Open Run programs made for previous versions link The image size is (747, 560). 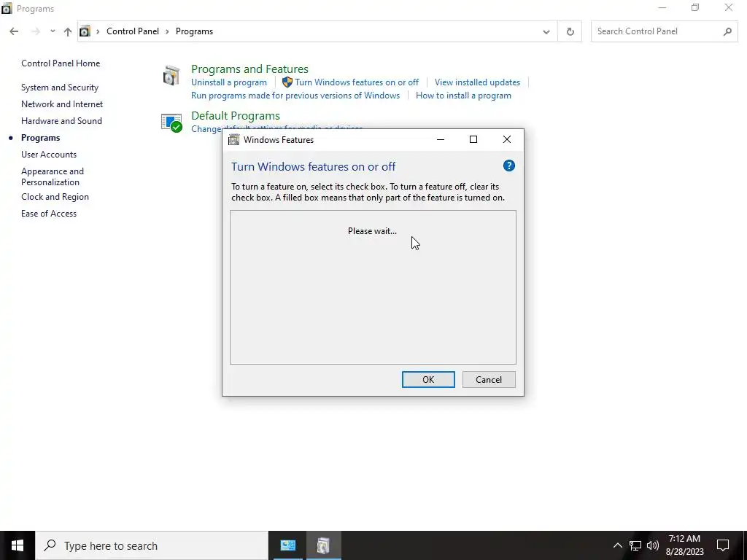tap(295, 96)
